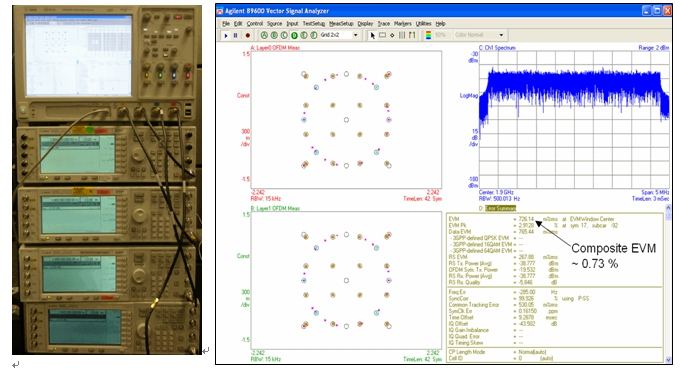Toggle the highlighted trace D button
The height and width of the screenshot is (373, 691).
pos(294,35)
